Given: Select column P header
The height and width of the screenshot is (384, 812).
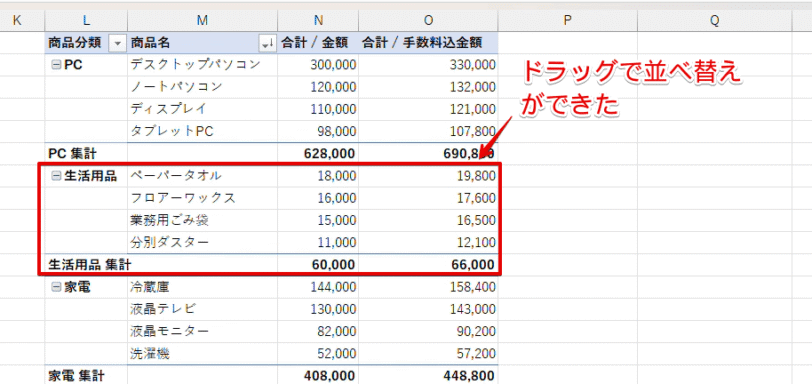Looking at the screenshot, I should pos(568,20).
